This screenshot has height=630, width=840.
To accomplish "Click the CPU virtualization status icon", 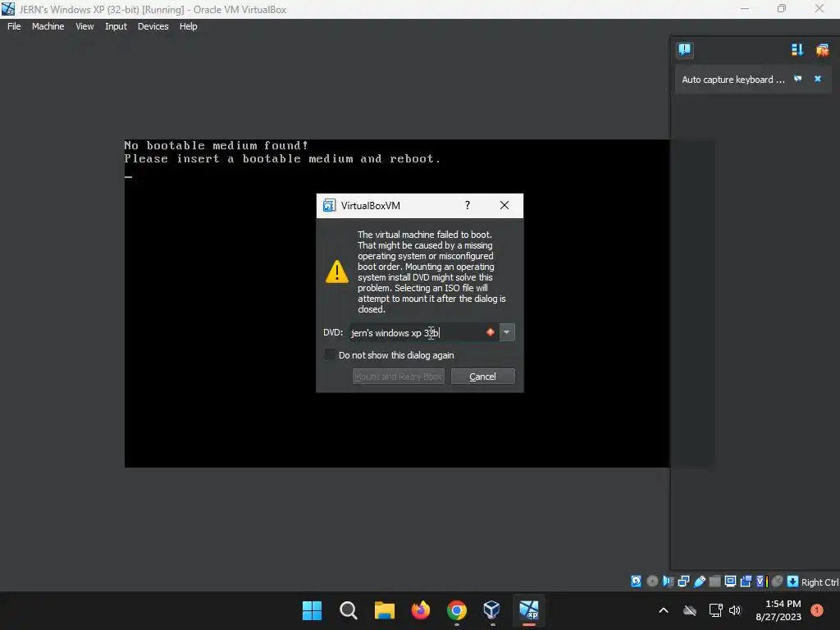I will pyautogui.click(x=761, y=582).
